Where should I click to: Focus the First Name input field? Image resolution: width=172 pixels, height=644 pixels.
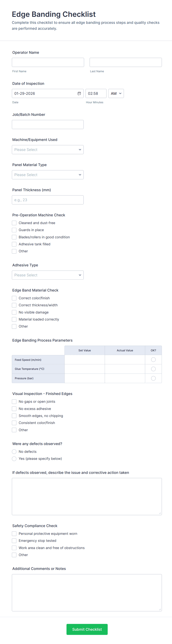tap(48, 62)
